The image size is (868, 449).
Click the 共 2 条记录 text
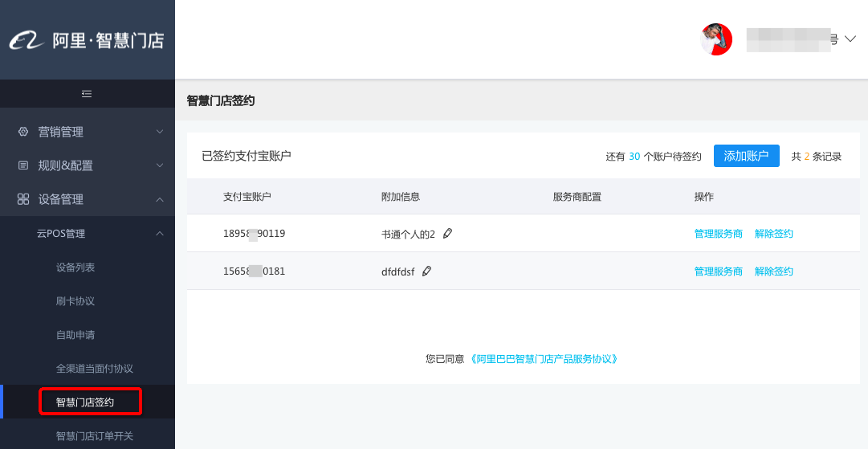817,157
